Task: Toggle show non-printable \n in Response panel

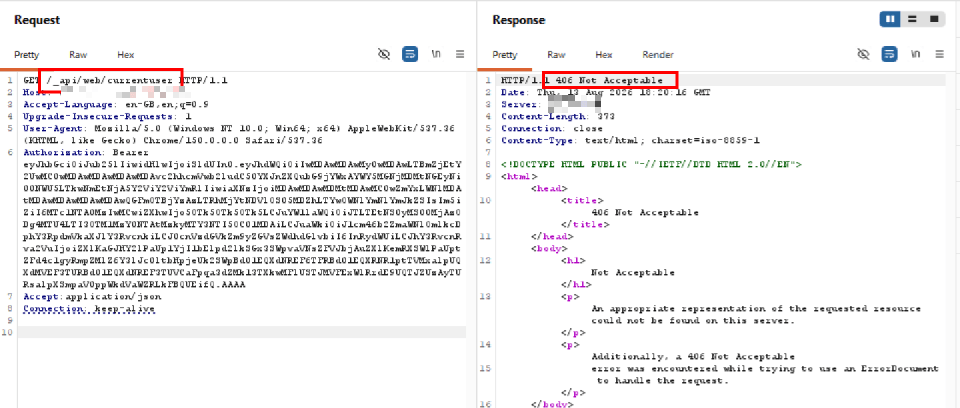Action: pyautogui.click(x=915, y=55)
